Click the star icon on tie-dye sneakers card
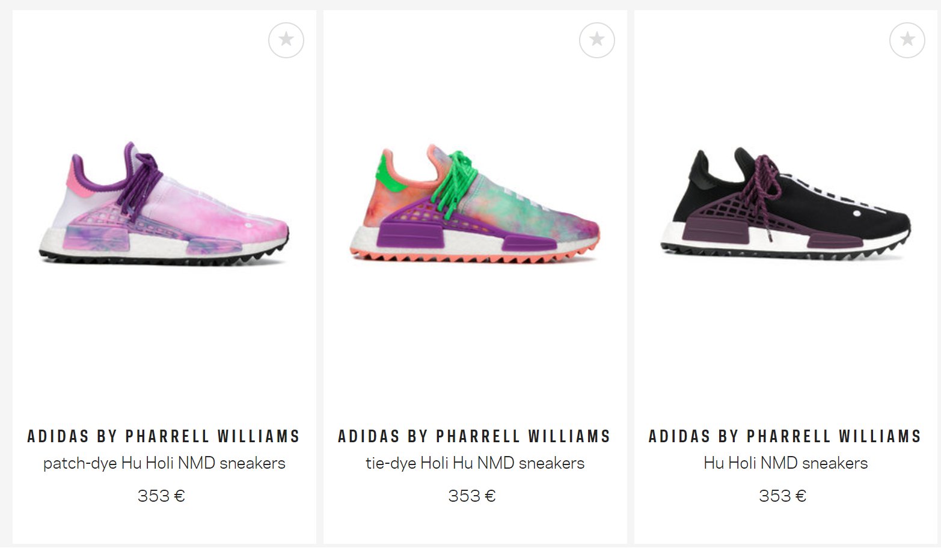The width and height of the screenshot is (941, 560). pos(597,40)
